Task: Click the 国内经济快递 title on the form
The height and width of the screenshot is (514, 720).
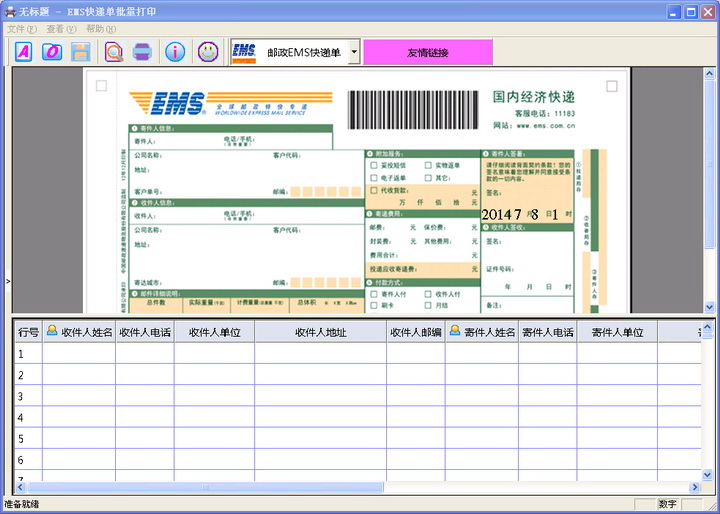Action: pos(534,96)
